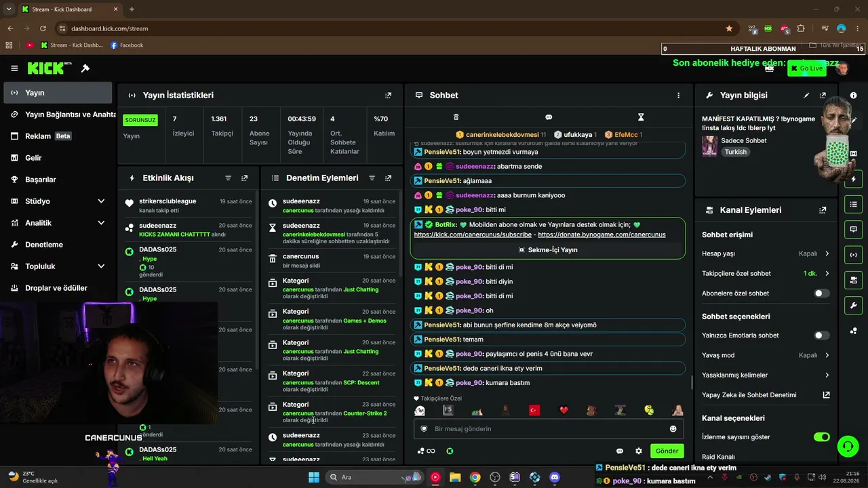Turn off İzlenme sayısını göster switch
This screenshot has width=868, height=488.
pyautogui.click(x=821, y=437)
